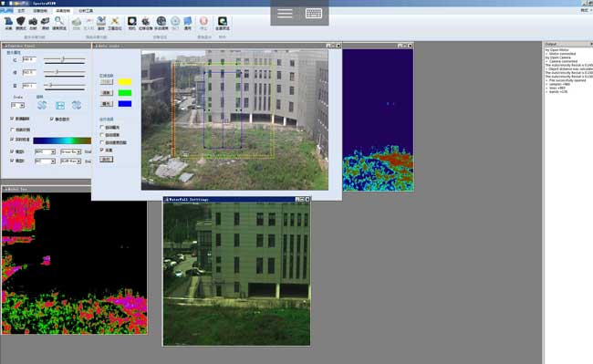Expand the RGB dropdown in the control panel
The height and width of the screenshot is (364, 593).
[x=45, y=151]
